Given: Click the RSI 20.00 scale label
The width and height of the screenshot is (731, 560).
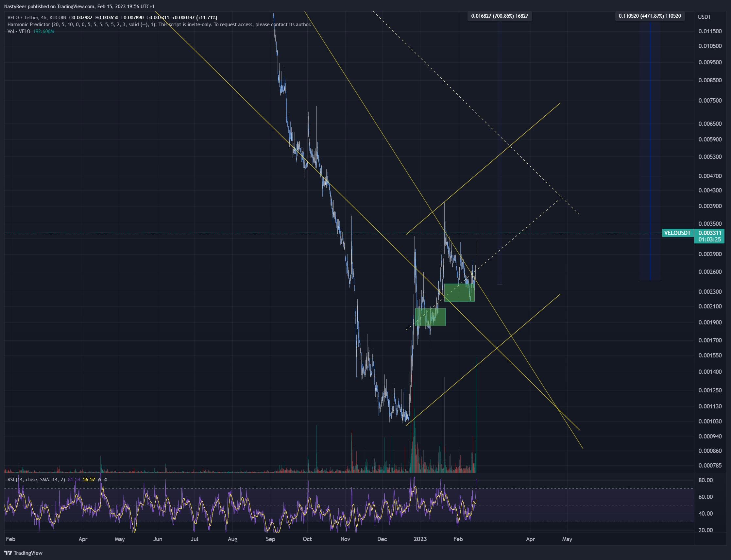Looking at the screenshot, I should (x=705, y=530).
